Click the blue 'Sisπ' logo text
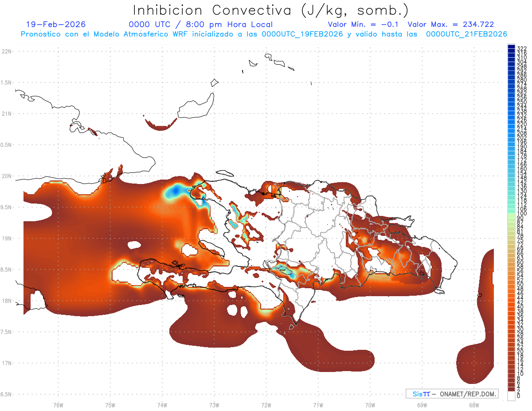 [x=421, y=394]
